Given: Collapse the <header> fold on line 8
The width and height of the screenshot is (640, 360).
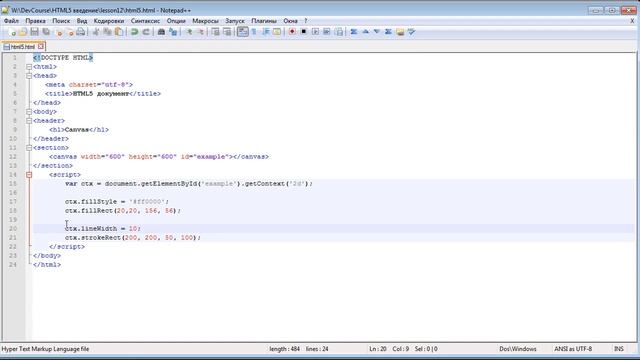Looking at the screenshot, I should pos(29,120).
